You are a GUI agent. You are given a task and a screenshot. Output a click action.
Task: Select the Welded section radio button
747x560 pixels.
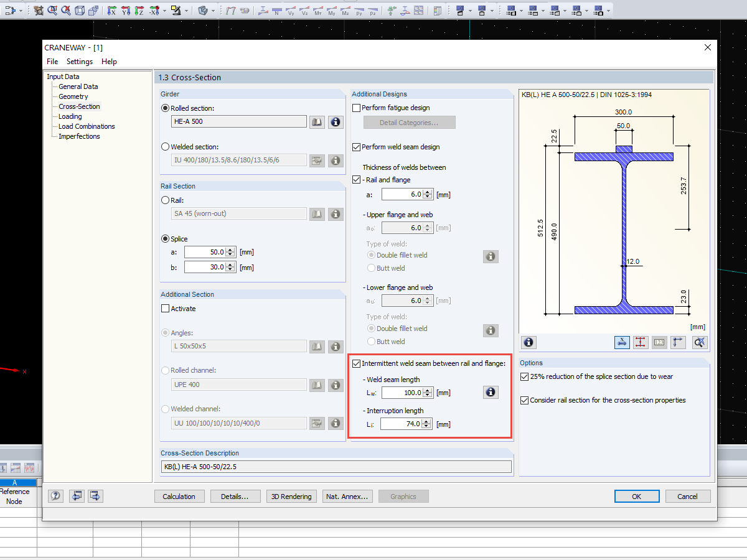tap(165, 147)
